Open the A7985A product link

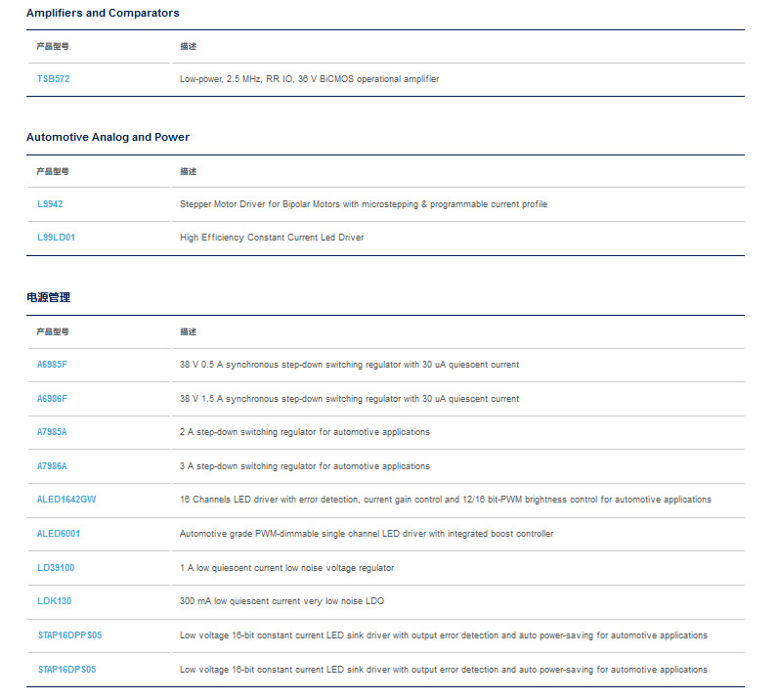[52, 432]
